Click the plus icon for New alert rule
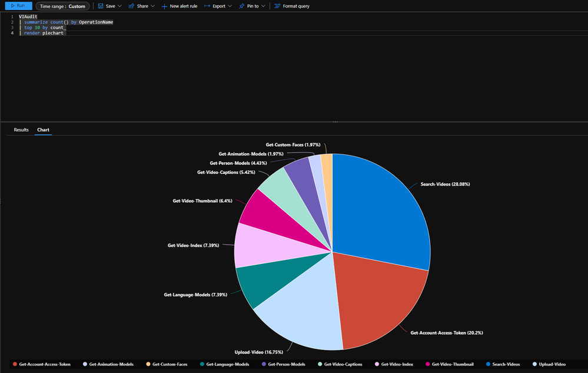 (x=164, y=6)
